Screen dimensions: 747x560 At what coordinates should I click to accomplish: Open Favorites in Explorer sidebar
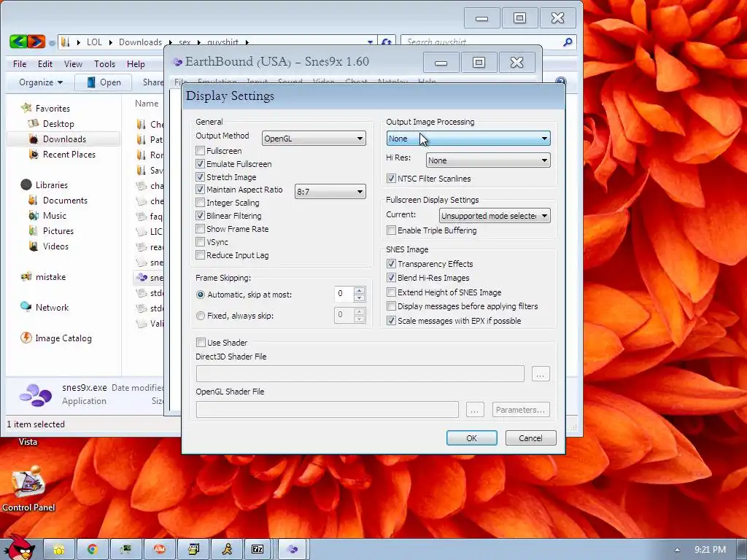53,108
